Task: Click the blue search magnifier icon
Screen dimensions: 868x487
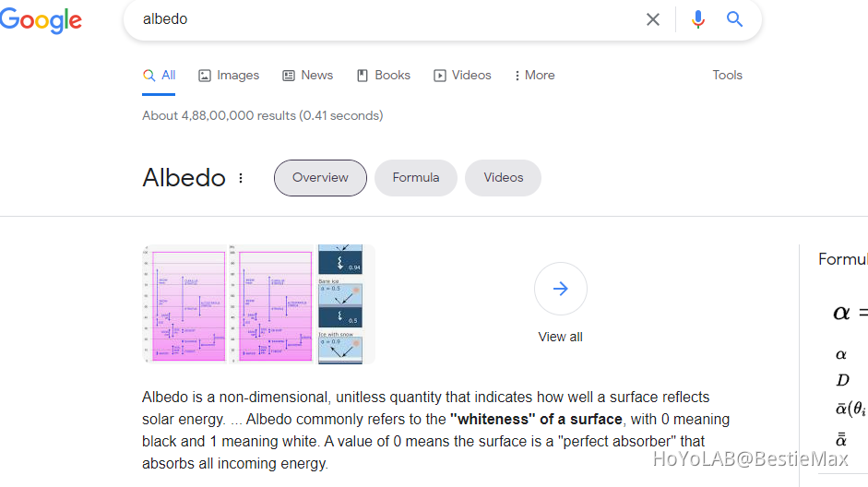Action: [734, 19]
